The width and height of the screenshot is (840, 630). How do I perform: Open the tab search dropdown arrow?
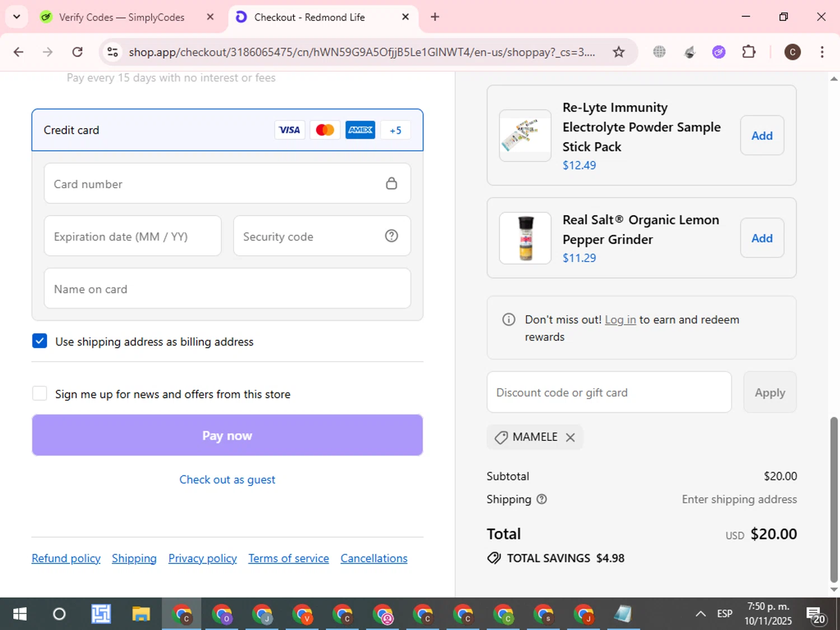[16, 17]
